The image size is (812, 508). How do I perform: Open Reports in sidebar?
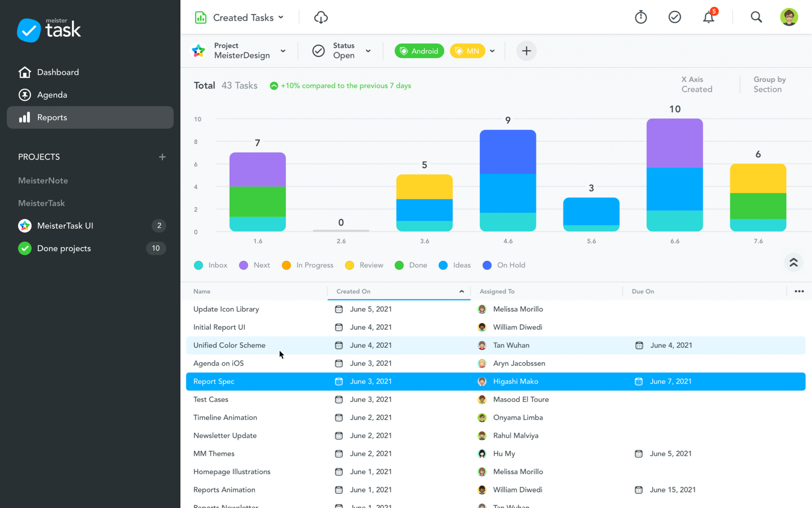(x=90, y=117)
